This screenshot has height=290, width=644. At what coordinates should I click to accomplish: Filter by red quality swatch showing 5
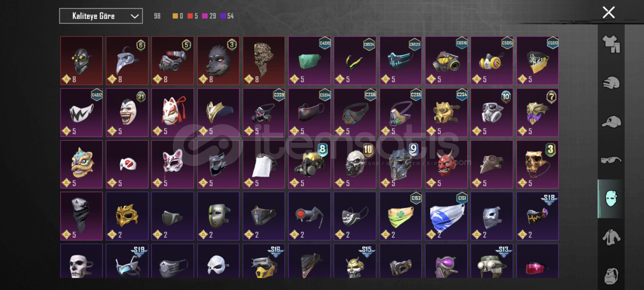click(193, 16)
